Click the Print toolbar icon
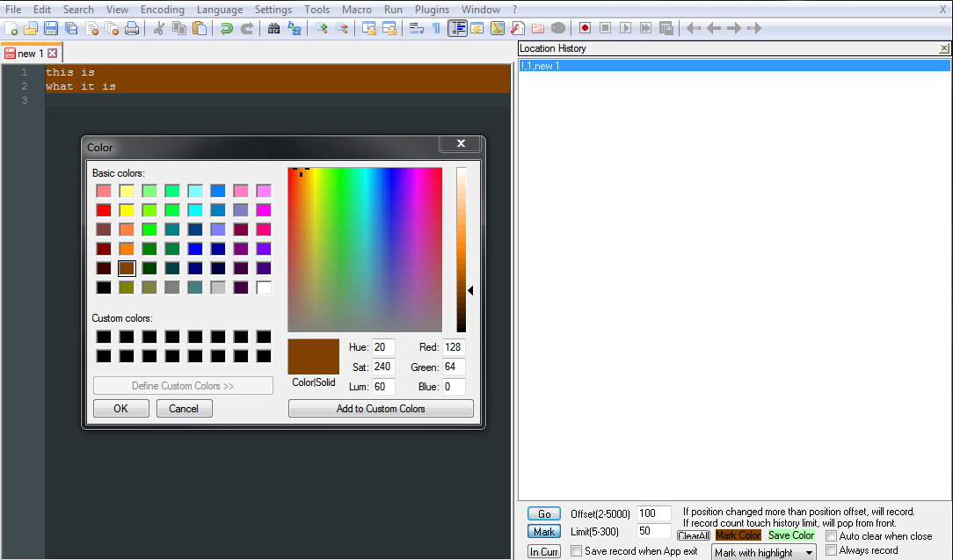Viewport: 953px width, 560px height. [132, 28]
